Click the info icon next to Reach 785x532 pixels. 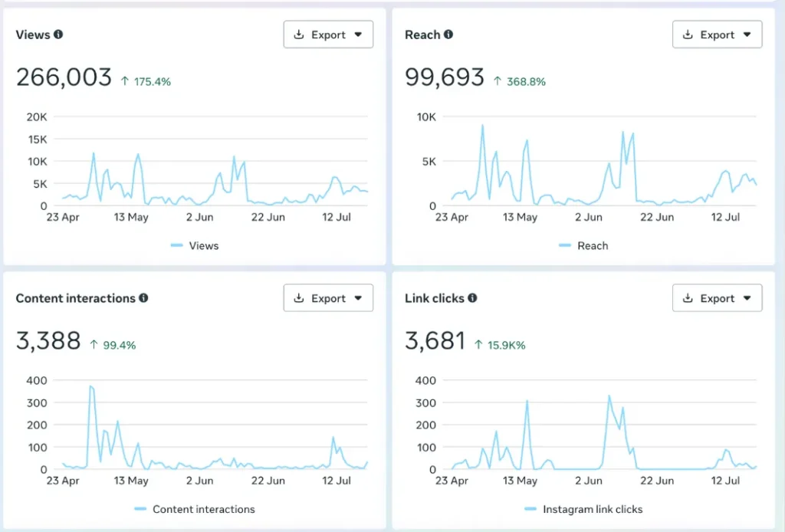(x=448, y=34)
